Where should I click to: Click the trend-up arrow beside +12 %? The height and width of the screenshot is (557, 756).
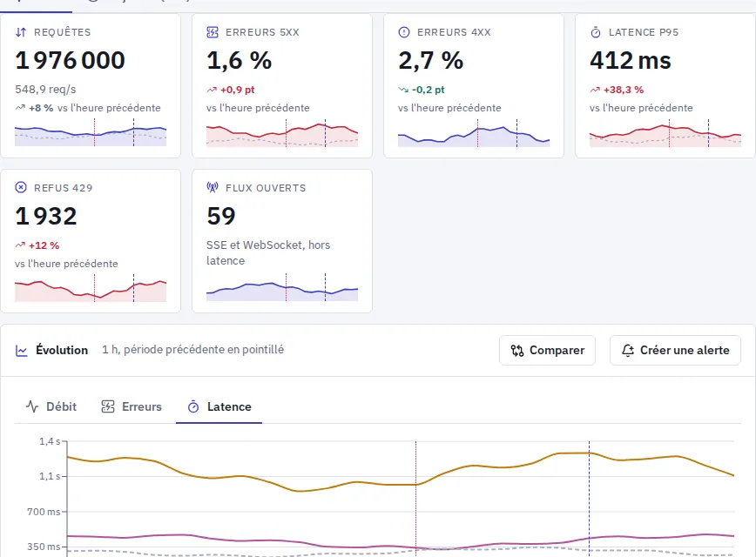20,245
